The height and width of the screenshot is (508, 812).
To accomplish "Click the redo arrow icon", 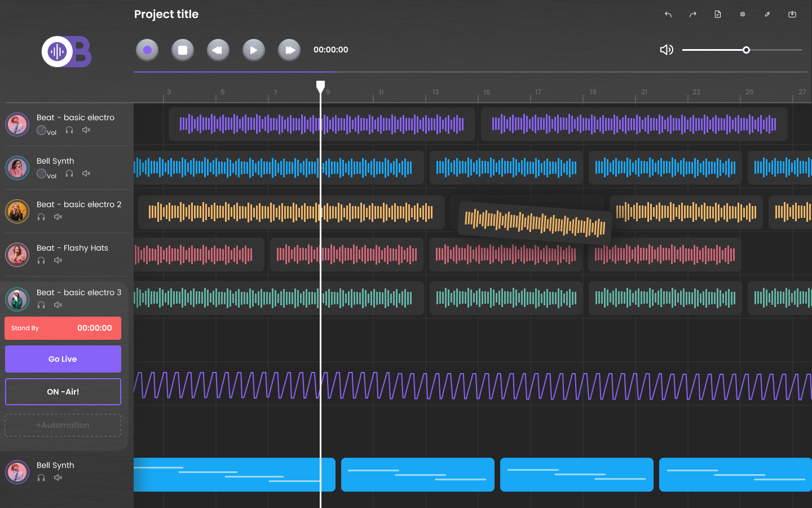I will click(x=693, y=15).
